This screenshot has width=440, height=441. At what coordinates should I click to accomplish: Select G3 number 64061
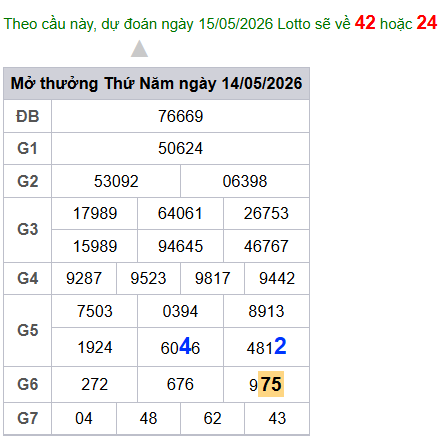pyautogui.click(x=180, y=213)
